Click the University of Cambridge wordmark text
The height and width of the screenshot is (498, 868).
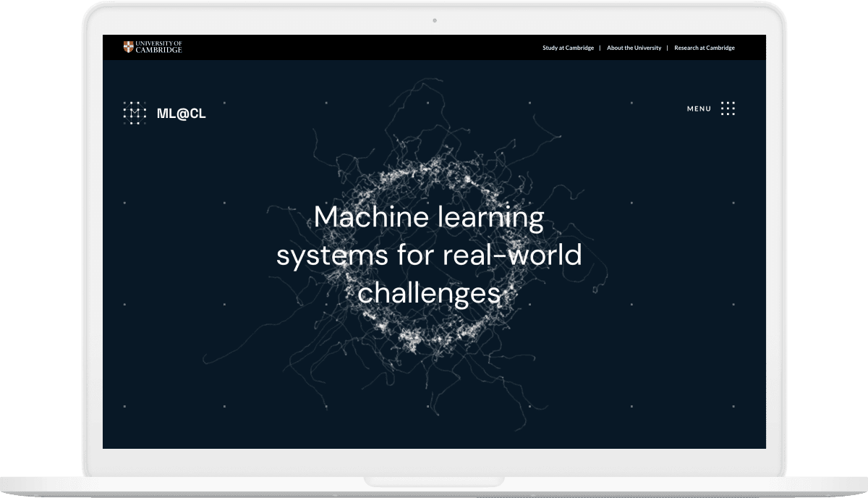[x=158, y=48]
